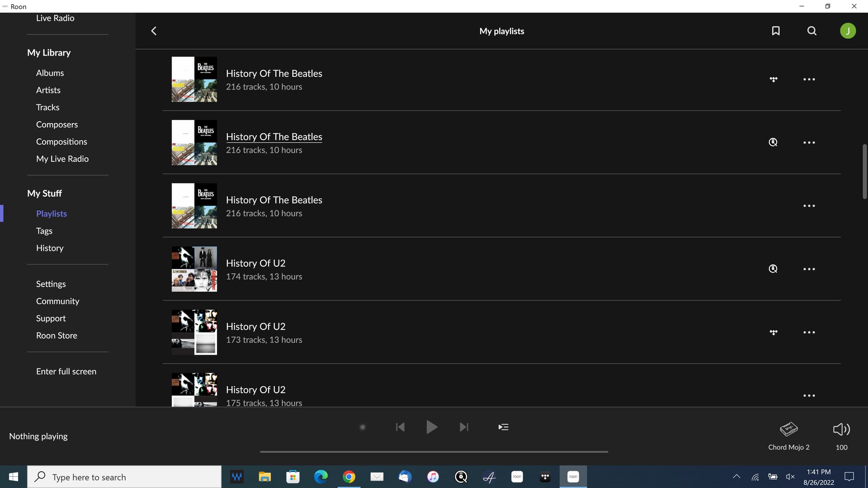Image resolution: width=868 pixels, height=488 pixels.
Task: Click third Beatles playlist cover thumbnail
Action: tap(194, 206)
